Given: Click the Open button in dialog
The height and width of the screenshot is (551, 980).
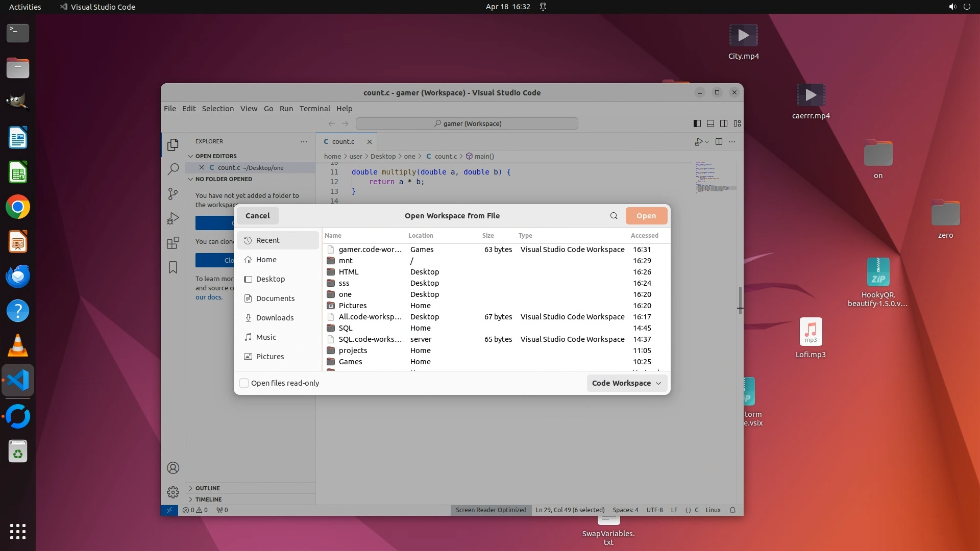Looking at the screenshot, I should 646,216.
